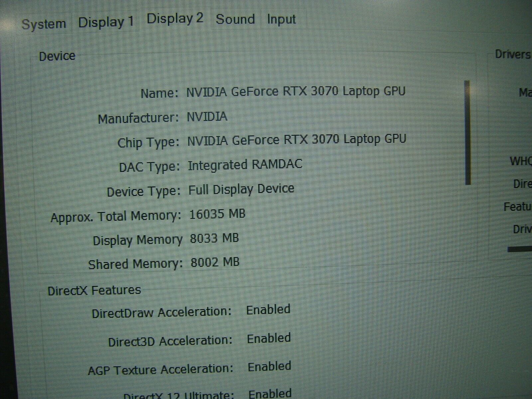Click the GPU name value in Name field
This screenshot has height=399, width=532.
pyautogui.click(x=296, y=91)
